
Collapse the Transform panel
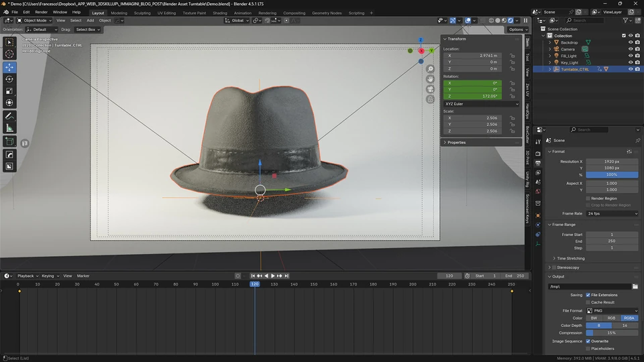(445, 39)
